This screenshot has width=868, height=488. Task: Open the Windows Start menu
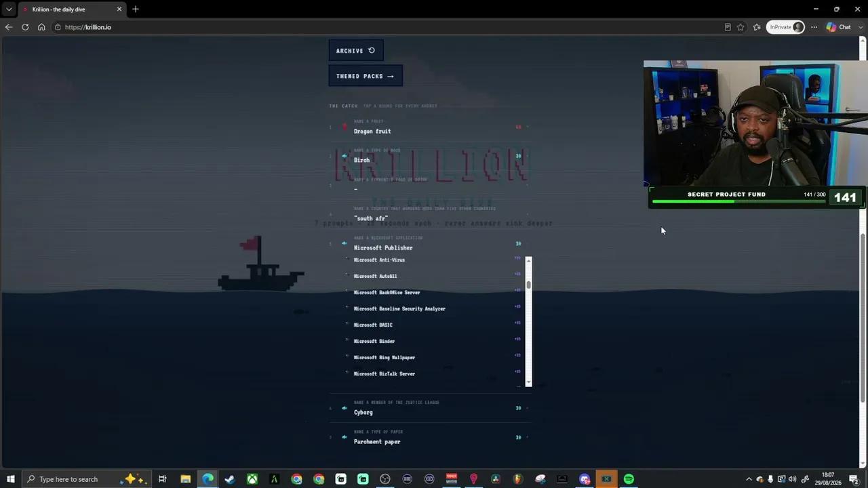(11, 479)
